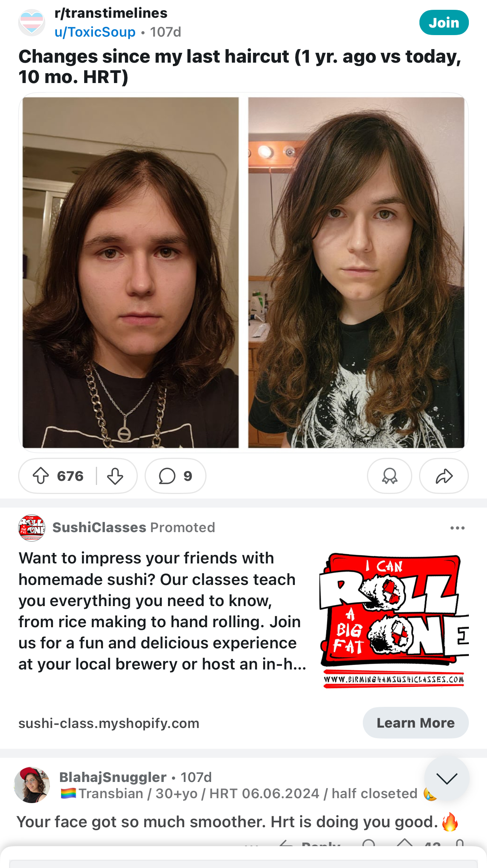
Task: Open BlahajSnuggler username link
Action: point(113,777)
